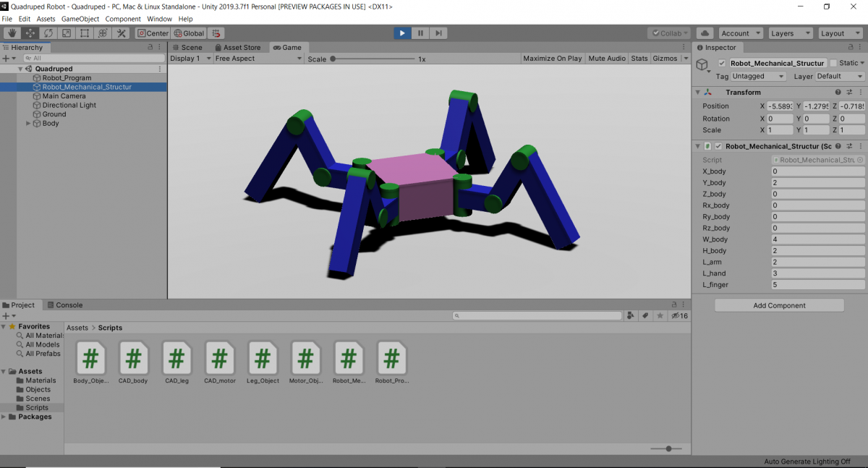Viewport: 868px width, 468px height.
Task: Click search by label icon in Project
Action: tap(645, 316)
